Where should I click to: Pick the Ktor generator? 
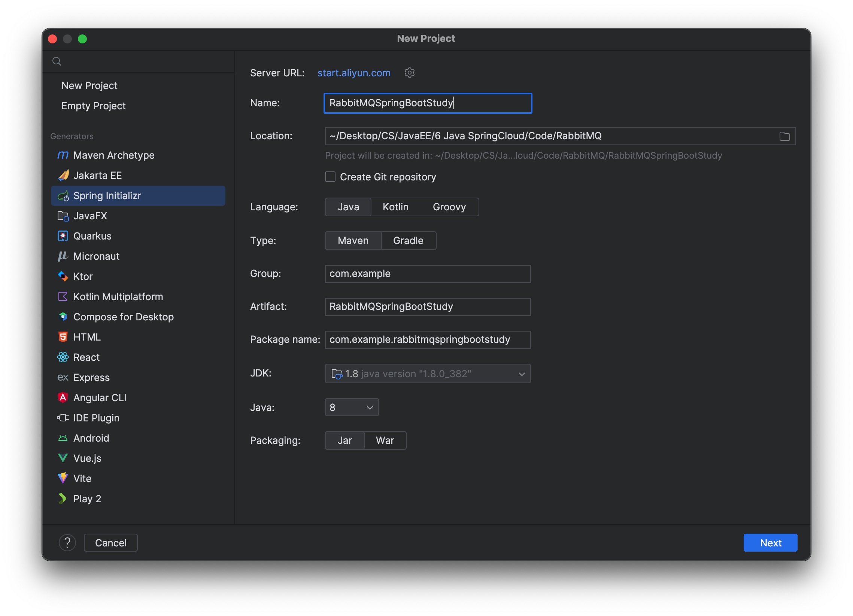tap(83, 277)
